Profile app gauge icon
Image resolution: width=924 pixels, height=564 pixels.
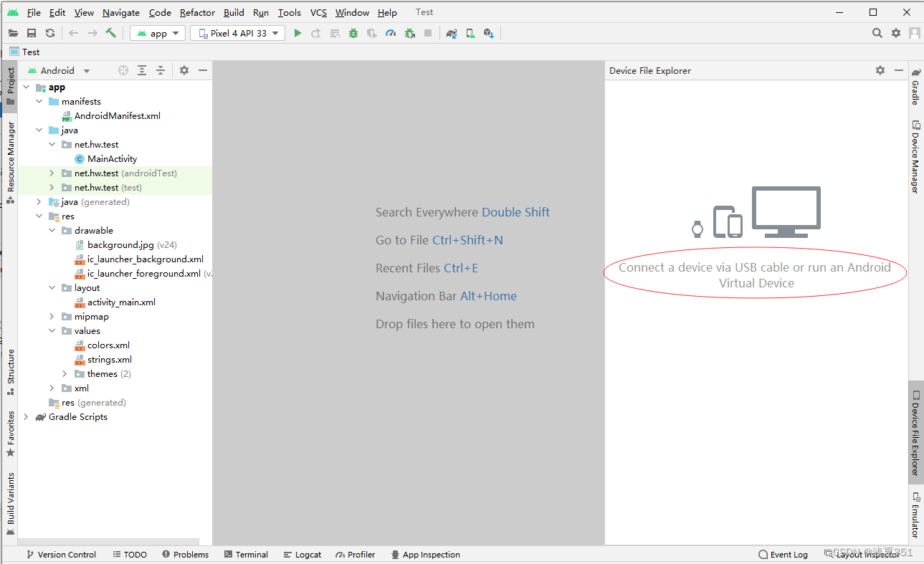point(391,33)
